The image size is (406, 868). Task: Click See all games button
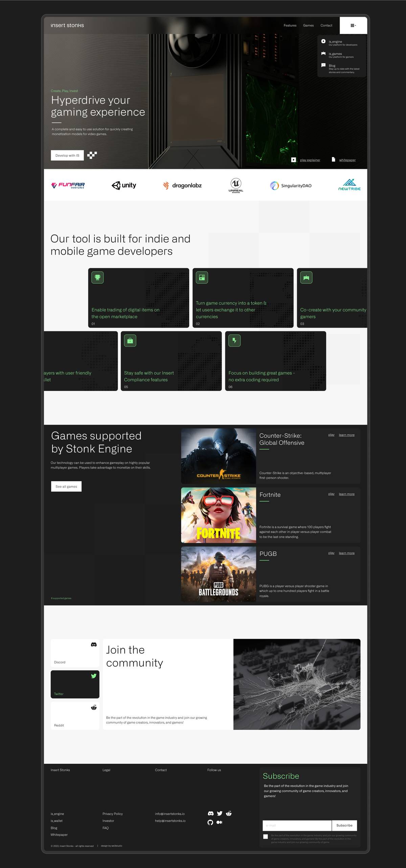click(x=66, y=486)
